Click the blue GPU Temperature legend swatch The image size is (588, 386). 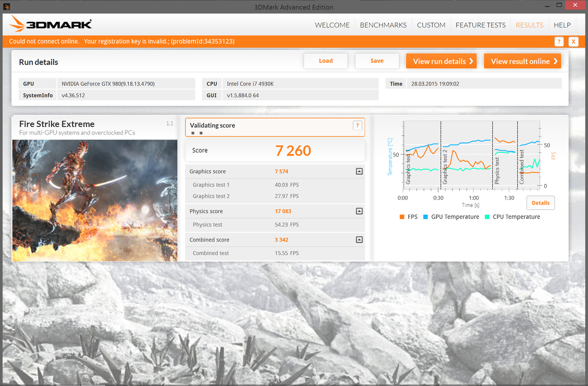coord(425,217)
